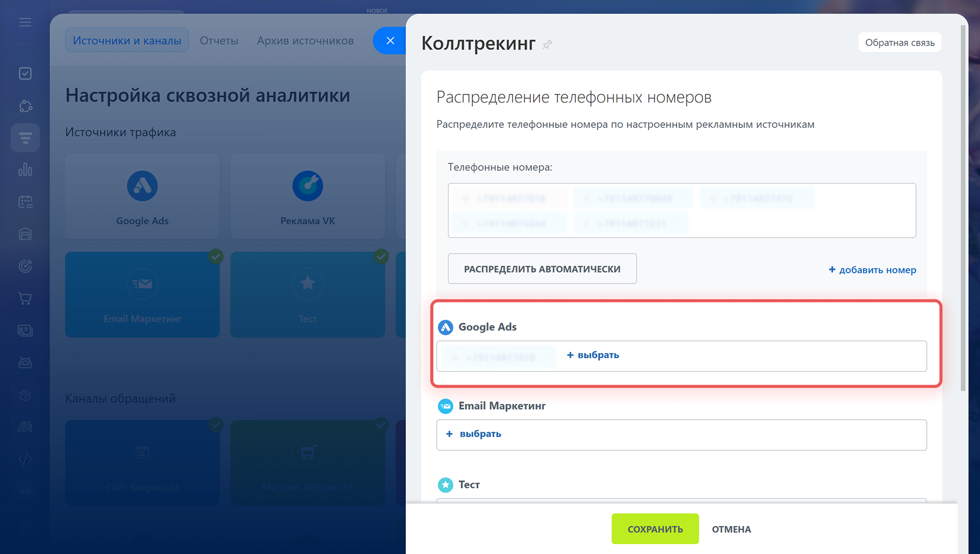Click the green Сохранить button
The image size is (980, 554).
[655, 529]
